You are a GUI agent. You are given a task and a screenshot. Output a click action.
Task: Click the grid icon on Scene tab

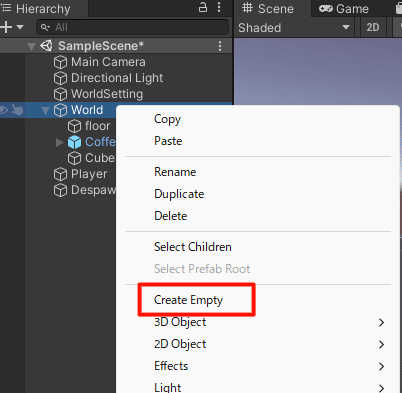tap(247, 8)
